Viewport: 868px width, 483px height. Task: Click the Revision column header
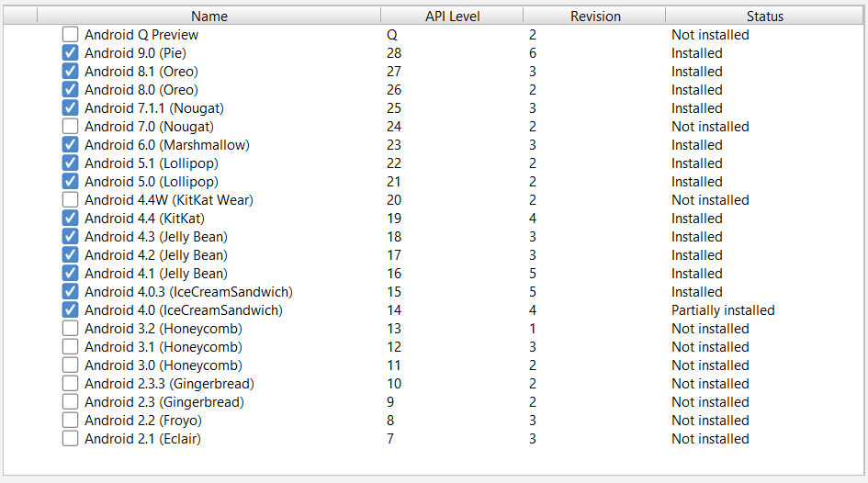pos(594,16)
